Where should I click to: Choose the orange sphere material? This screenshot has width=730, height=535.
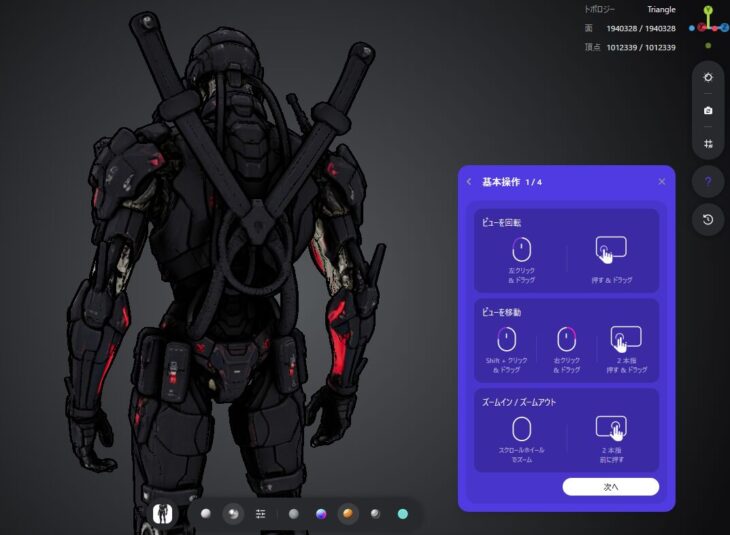point(348,514)
